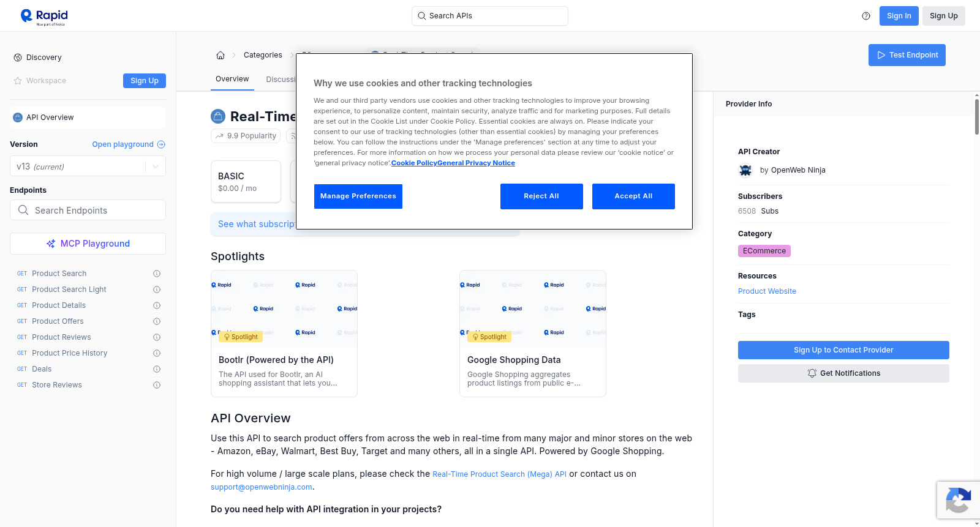Open Bootlr spotlight card thumbnail
This screenshot has height=527, width=980.
(284, 308)
